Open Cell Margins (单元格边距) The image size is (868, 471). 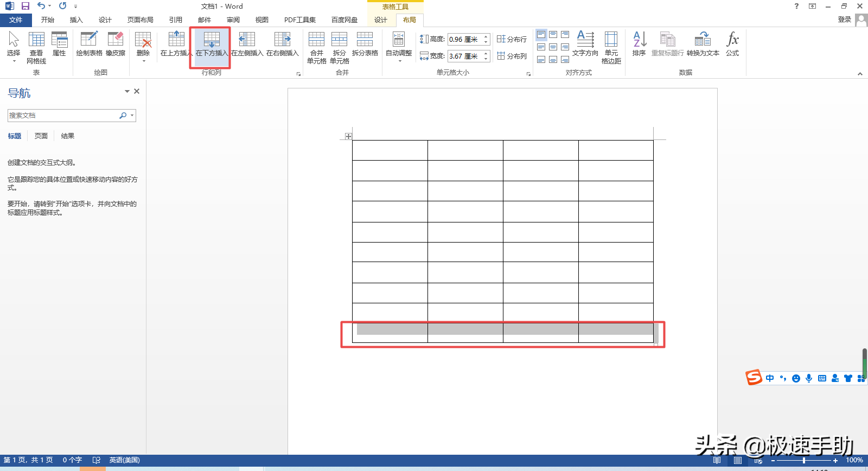tap(611, 48)
